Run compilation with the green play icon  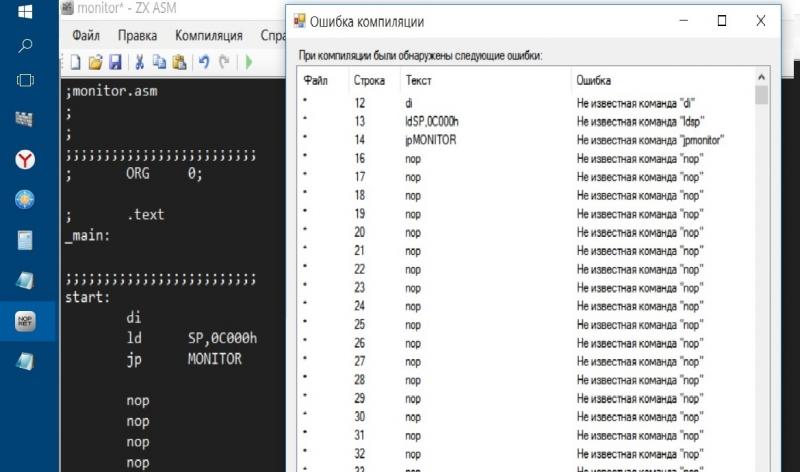(248, 62)
